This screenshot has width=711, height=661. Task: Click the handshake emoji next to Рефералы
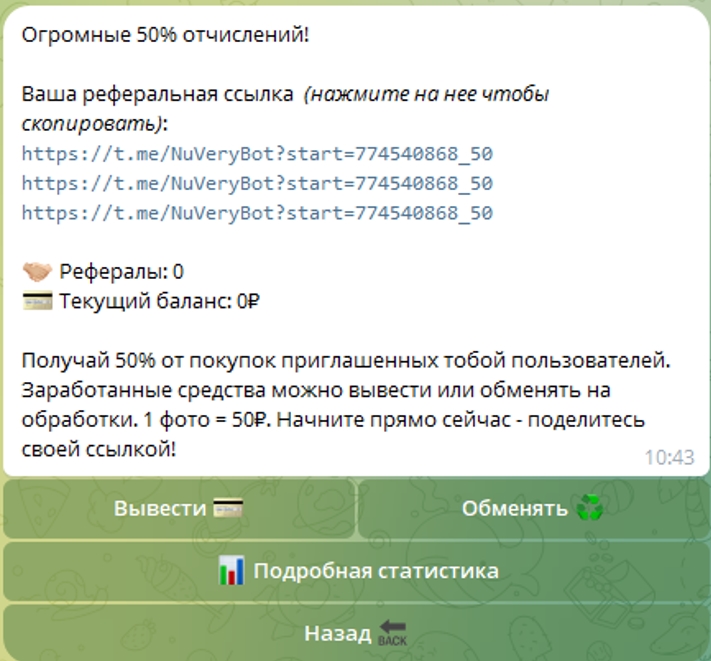point(37,272)
